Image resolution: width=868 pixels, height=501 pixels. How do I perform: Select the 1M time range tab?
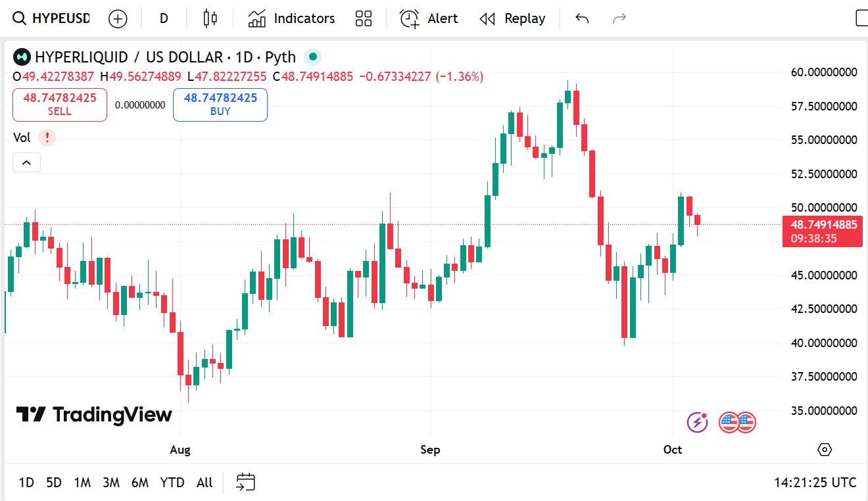82,483
